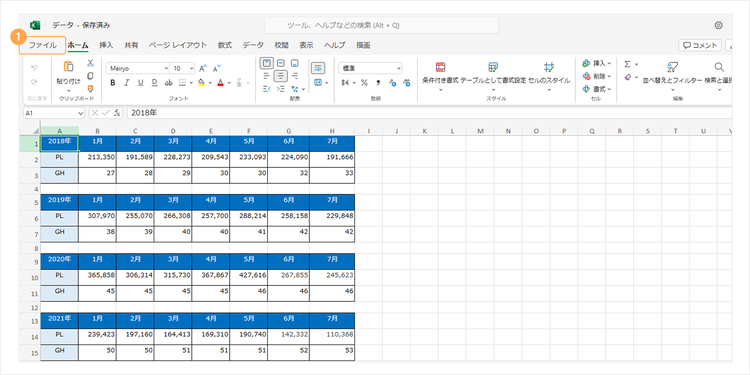The image size is (750, 375).
Task: Open the merge cells dropdown arrow
Action: (x=327, y=83)
